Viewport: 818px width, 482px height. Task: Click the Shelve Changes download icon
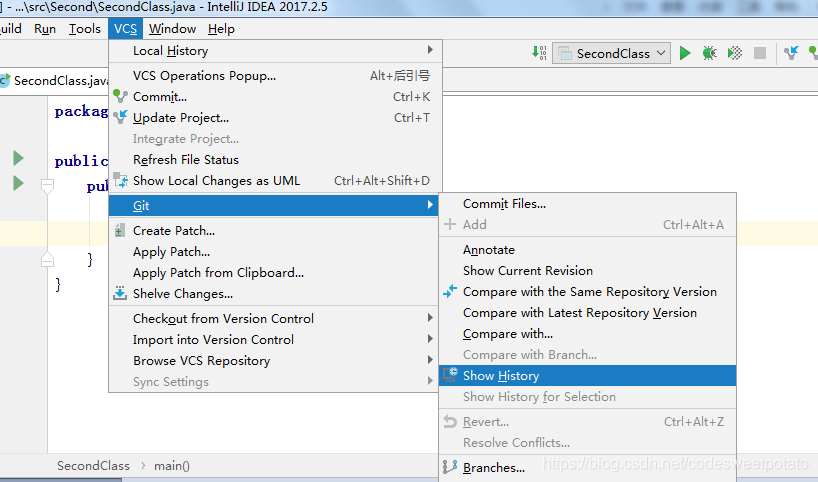(x=120, y=293)
